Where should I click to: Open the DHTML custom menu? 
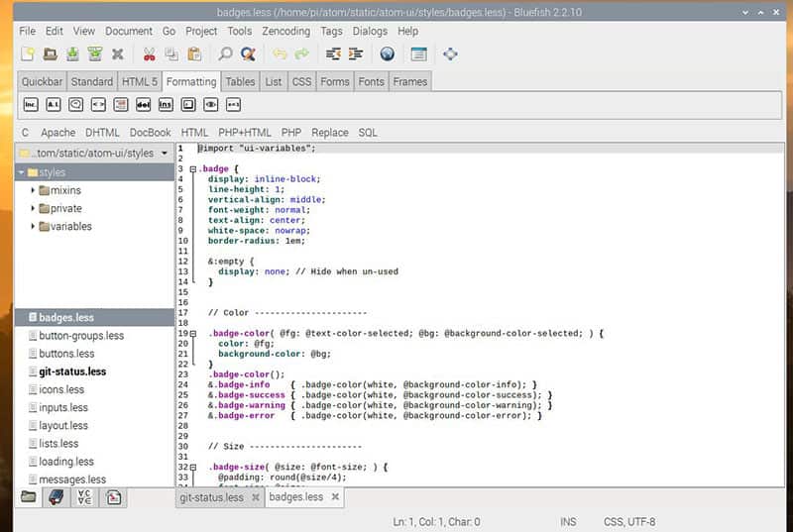click(102, 133)
